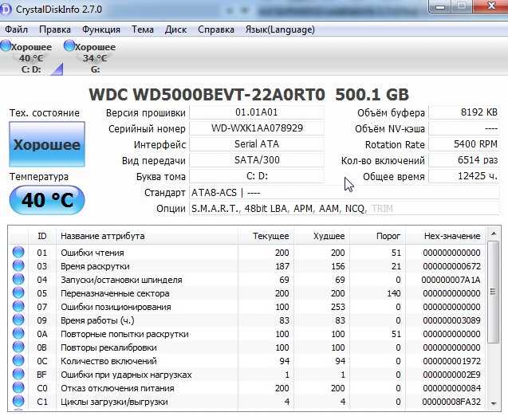The width and height of the screenshot is (508, 420).
Task: Click status orb for 0A Повторные попытки раскрутки
Action: point(18,334)
